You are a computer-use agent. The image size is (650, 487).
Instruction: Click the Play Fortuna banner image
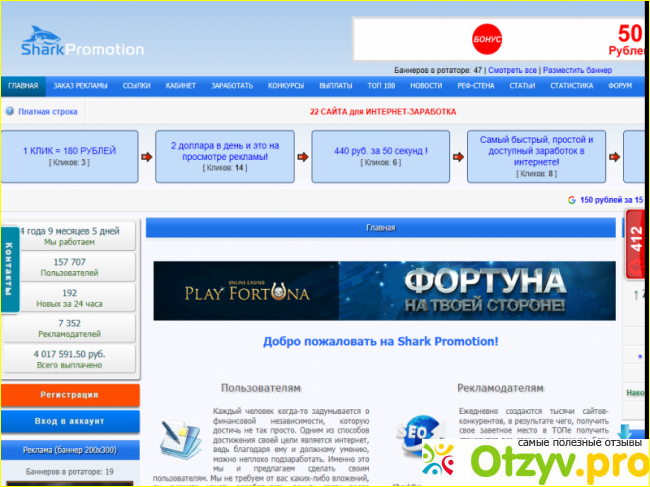click(384, 290)
